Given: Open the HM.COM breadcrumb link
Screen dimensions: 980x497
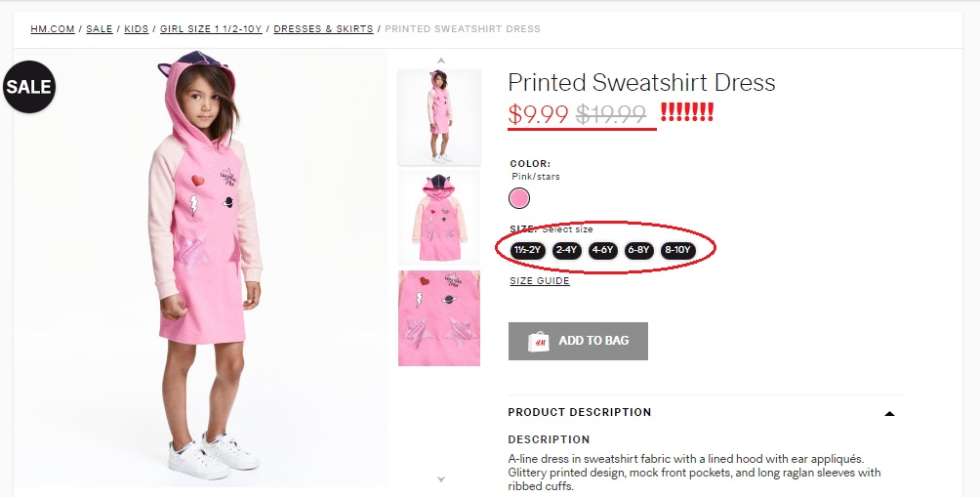Looking at the screenshot, I should [53, 29].
